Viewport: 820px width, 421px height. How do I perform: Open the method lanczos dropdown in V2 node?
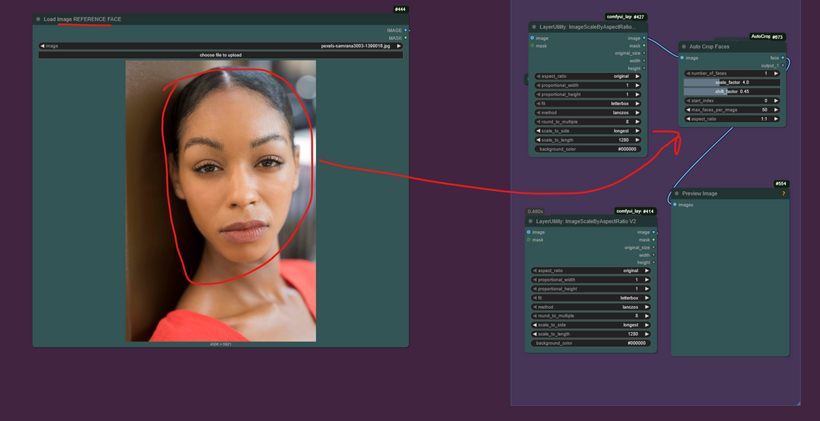point(588,306)
